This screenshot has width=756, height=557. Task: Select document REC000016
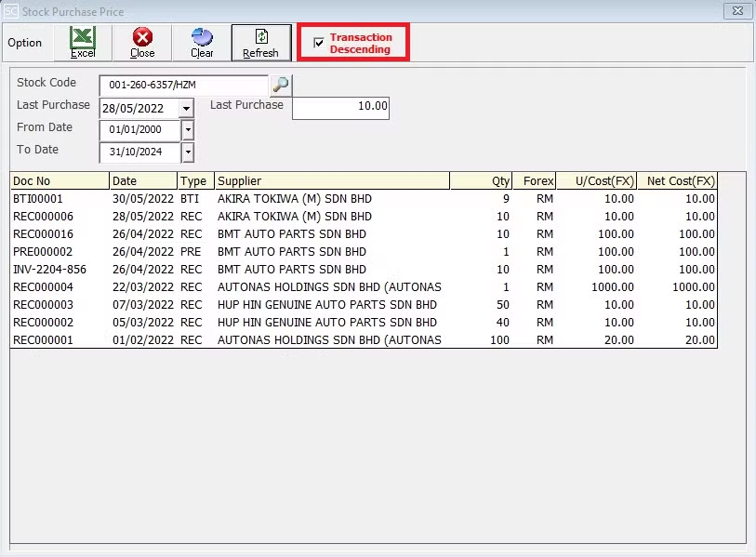click(x=43, y=234)
